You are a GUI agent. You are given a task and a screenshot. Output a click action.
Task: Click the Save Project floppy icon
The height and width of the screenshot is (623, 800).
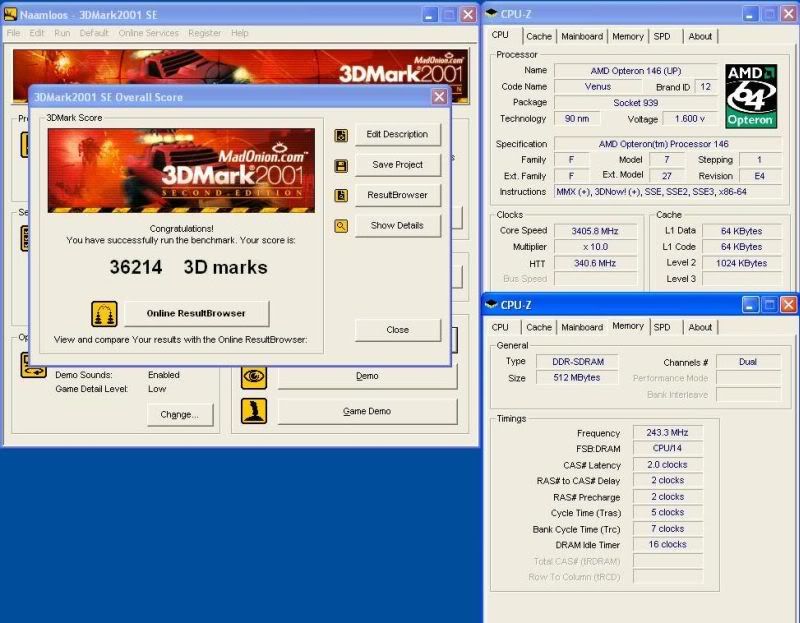(x=341, y=166)
